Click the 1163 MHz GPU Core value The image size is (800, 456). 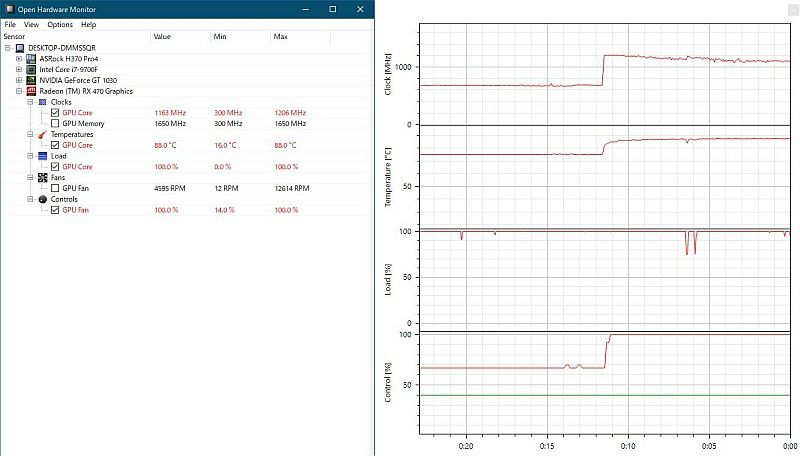click(x=170, y=113)
